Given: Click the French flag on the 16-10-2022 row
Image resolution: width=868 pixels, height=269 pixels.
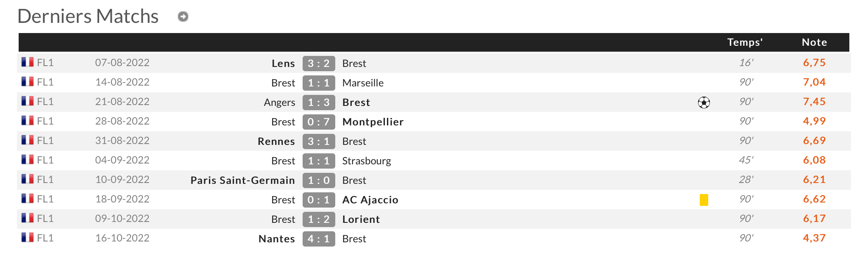Looking at the screenshot, I should click(28, 238).
